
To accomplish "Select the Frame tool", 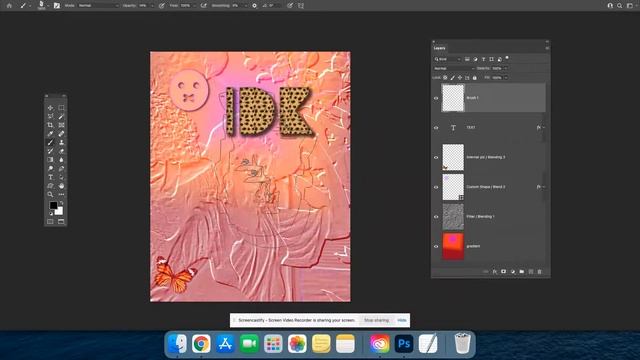I will pos(61,125).
